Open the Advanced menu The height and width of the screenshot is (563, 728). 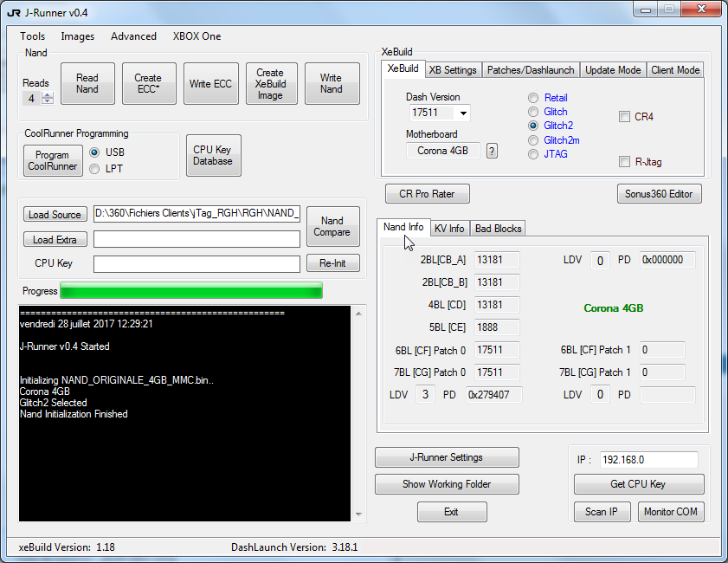[x=133, y=36]
